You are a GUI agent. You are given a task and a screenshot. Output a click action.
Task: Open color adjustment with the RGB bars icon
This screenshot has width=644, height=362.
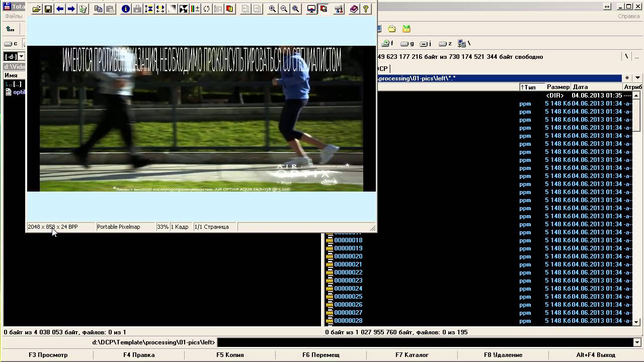tap(195, 9)
